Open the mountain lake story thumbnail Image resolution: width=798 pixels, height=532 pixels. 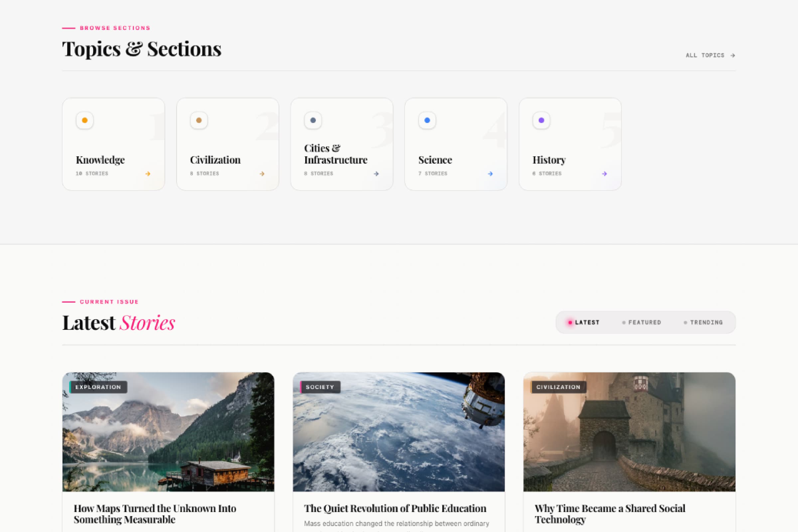coord(168,432)
